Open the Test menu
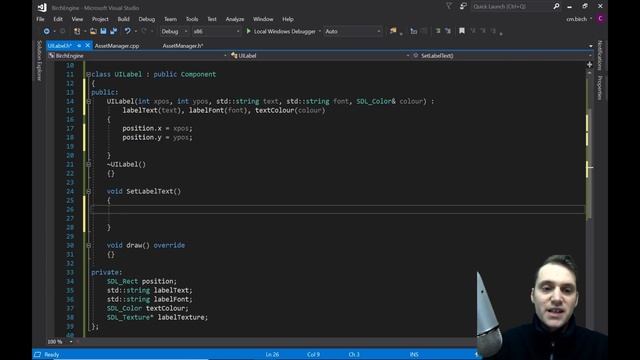 click(x=212, y=19)
